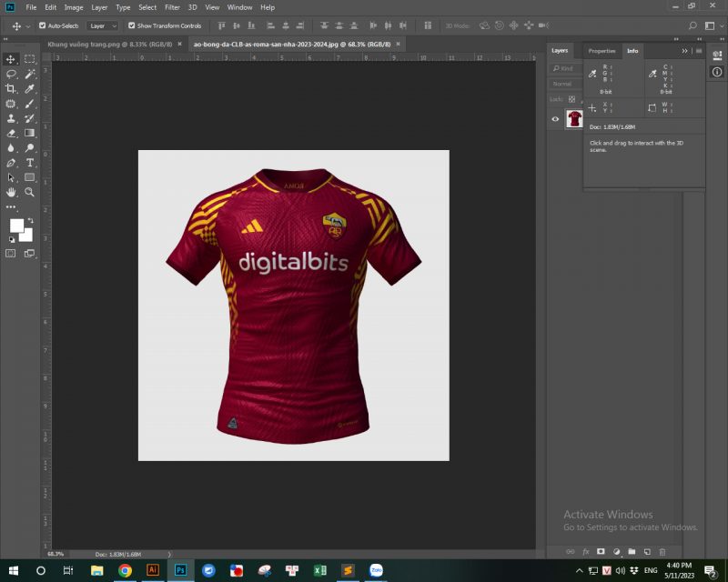728x582 pixels.
Task: Open the workspace switcher dropdown
Action: pos(710,26)
